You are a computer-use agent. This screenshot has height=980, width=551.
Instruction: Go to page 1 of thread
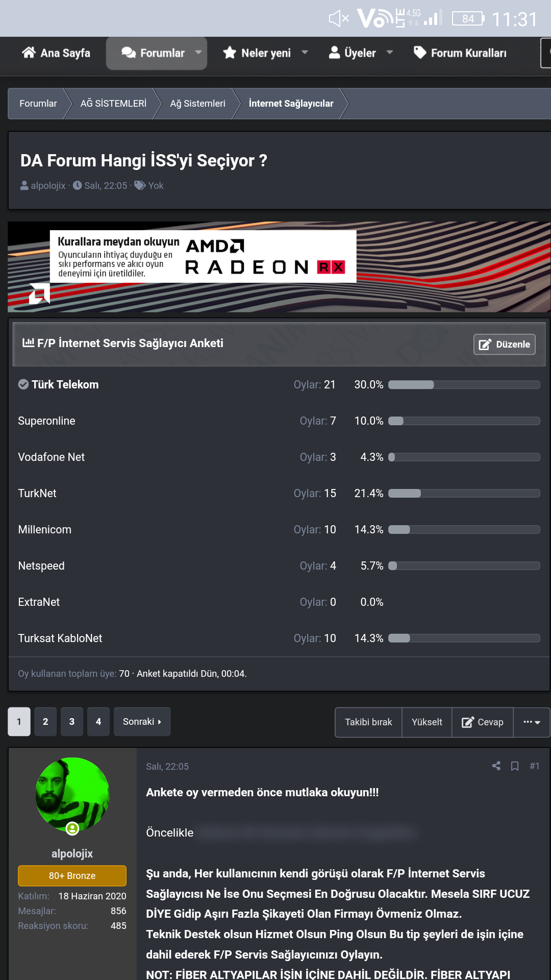point(19,722)
